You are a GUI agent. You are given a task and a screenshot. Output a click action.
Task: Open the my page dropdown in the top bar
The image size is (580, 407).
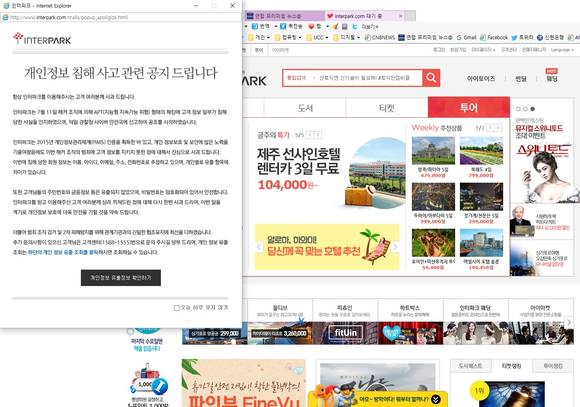click(x=483, y=50)
